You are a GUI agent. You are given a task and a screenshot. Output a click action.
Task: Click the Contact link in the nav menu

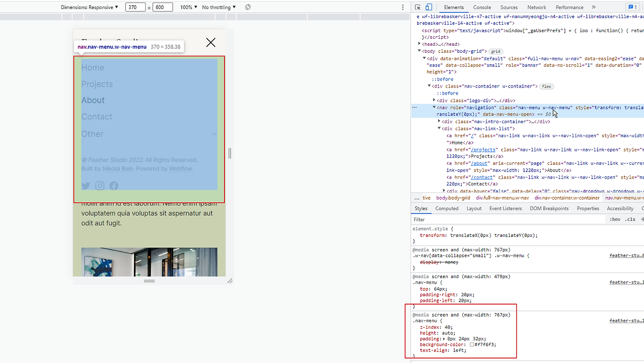(x=97, y=117)
